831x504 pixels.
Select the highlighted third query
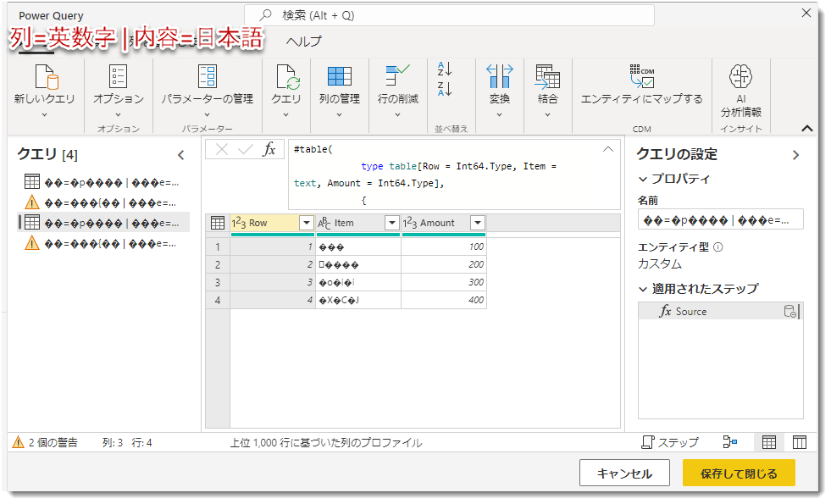[104, 223]
